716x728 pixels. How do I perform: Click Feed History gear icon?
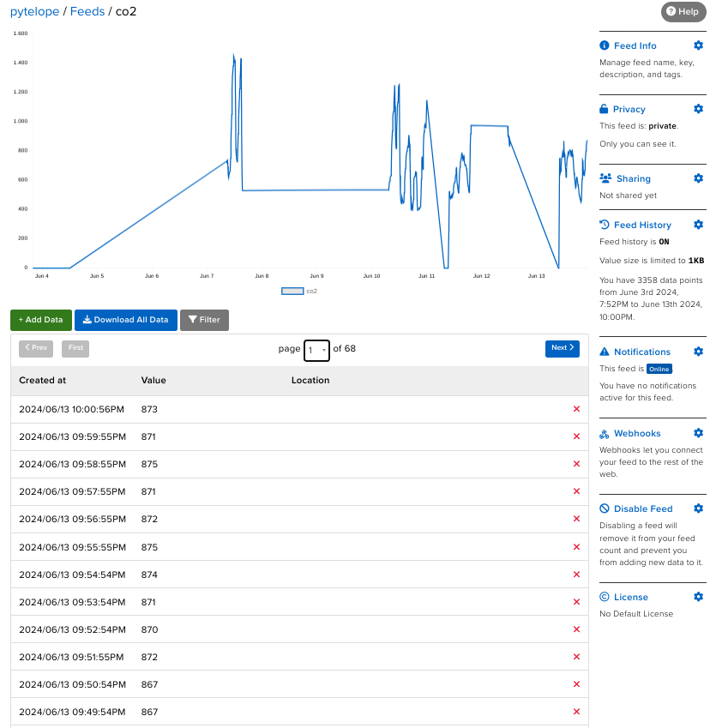point(698,225)
